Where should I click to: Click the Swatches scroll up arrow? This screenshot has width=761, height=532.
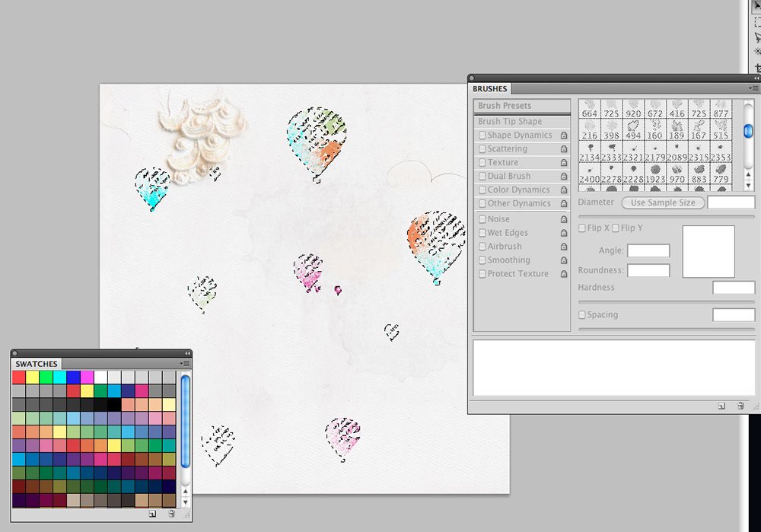(185, 492)
